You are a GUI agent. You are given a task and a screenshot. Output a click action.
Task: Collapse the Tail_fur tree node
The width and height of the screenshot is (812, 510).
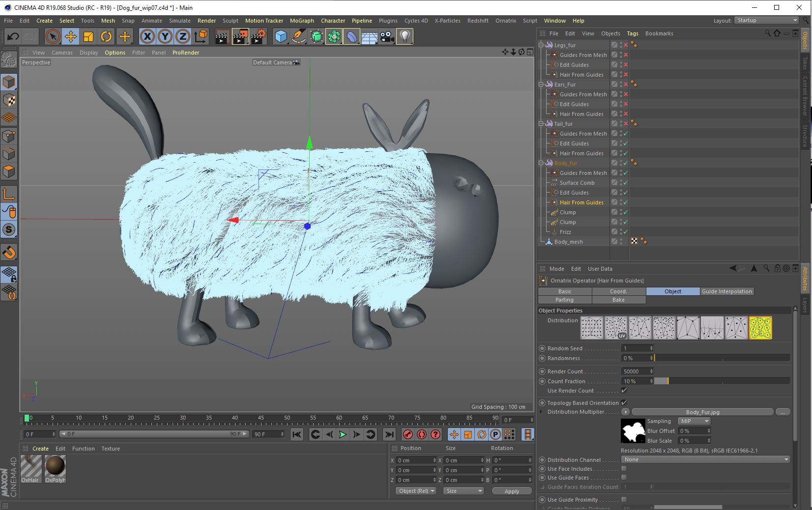click(x=541, y=124)
